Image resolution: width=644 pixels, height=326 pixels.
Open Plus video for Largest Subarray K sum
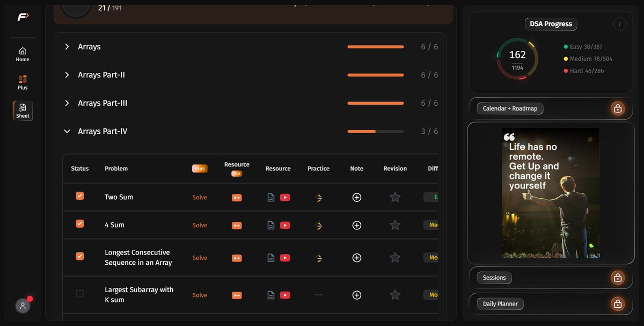point(237,295)
